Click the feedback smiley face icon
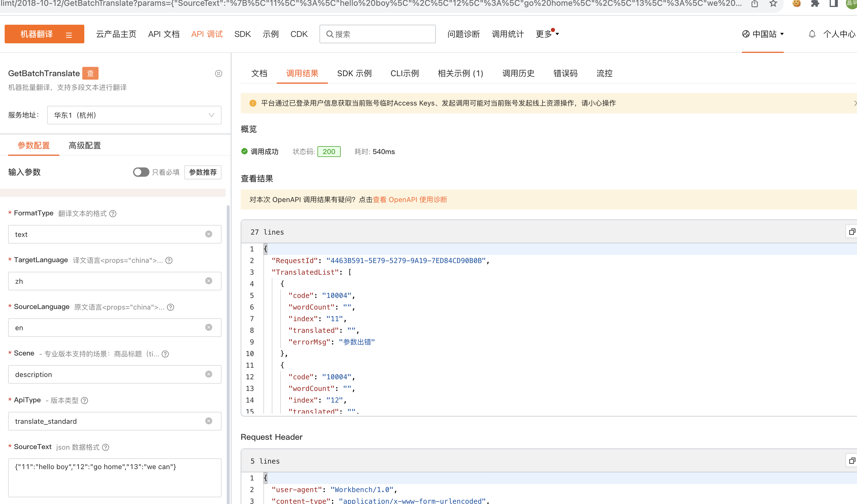 (x=219, y=74)
